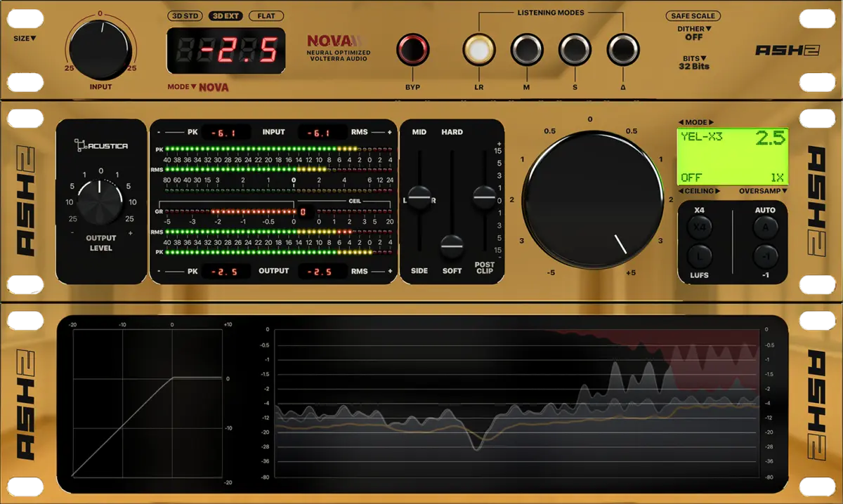Toggle the -1 round button

point(765,256)
